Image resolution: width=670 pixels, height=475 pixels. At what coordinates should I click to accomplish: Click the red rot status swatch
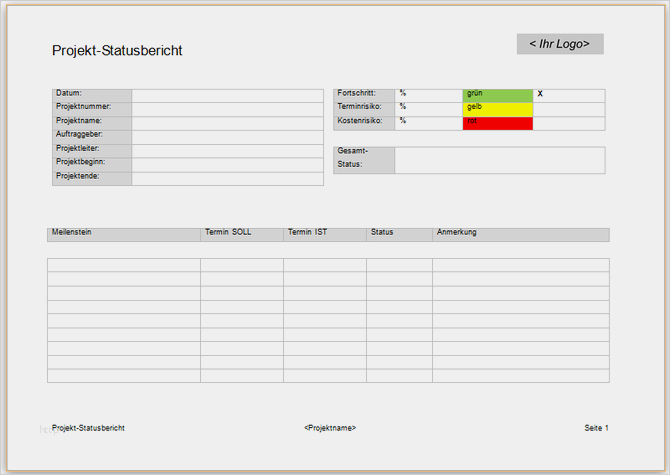click(498, 123)
